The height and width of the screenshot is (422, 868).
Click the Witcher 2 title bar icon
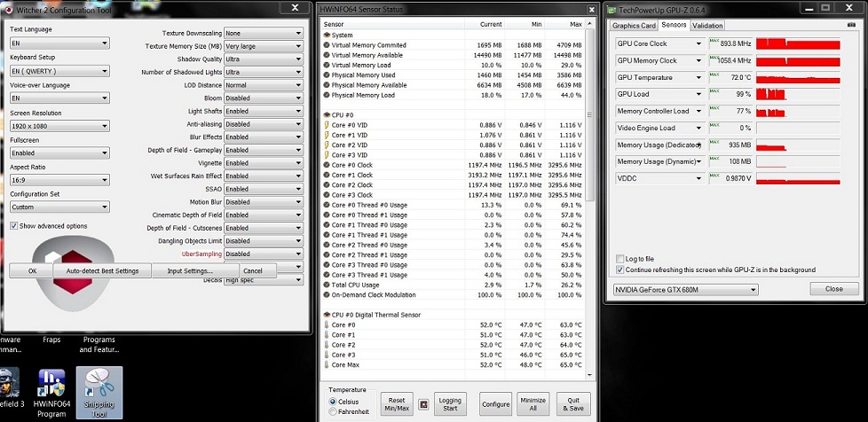tap(8, 10)
